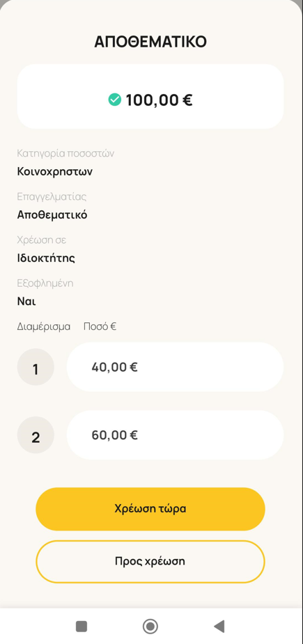Image resolution: width=303 pixels, height=644 pixels.
Task: Tap the Android back triangle icon
Action: pyautogui.click(x=219, y=627)
